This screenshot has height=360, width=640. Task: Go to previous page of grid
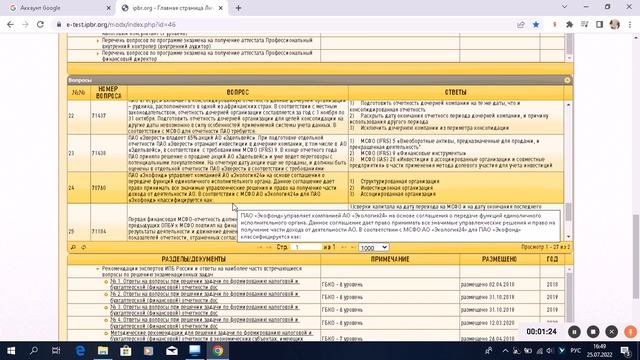tap(269, 247)
